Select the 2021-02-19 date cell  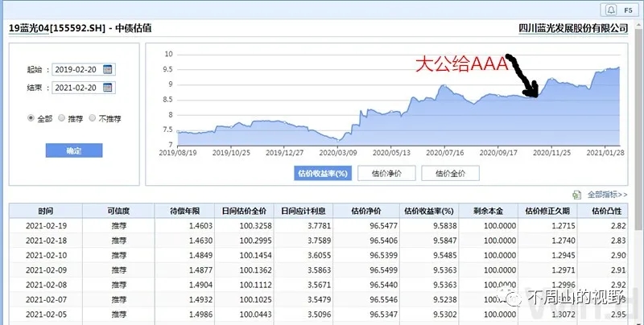[x=46, y=226]
